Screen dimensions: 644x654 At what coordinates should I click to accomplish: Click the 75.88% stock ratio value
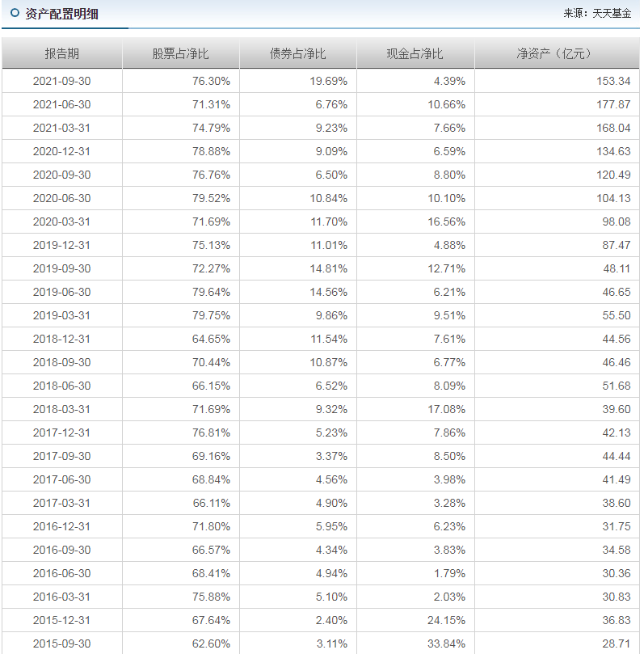[x=212, y=597]
